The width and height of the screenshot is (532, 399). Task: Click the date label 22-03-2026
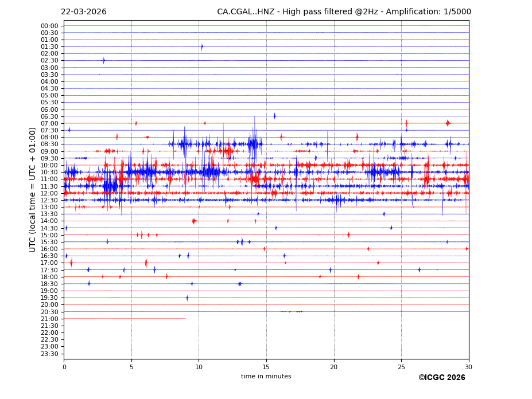coord(84,12)
